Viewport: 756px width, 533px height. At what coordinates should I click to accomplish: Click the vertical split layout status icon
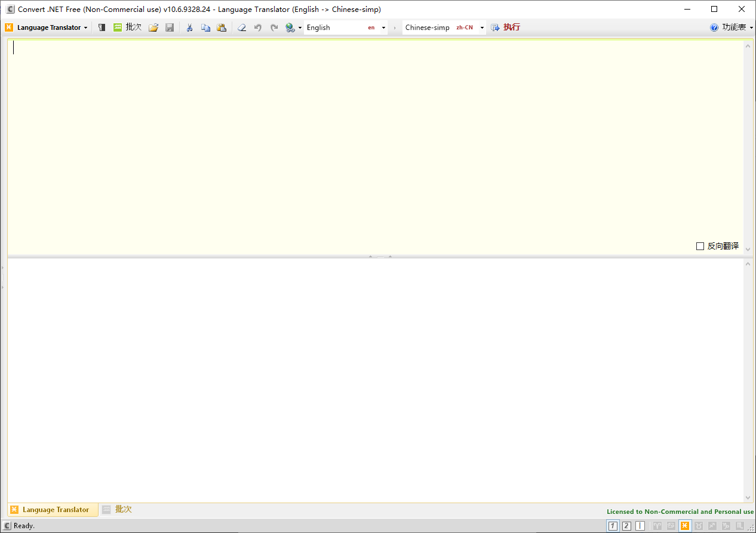coord(640,526)
